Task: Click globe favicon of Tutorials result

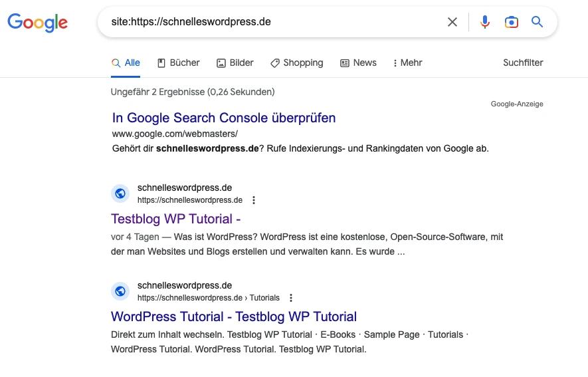Action: point(120,291)
